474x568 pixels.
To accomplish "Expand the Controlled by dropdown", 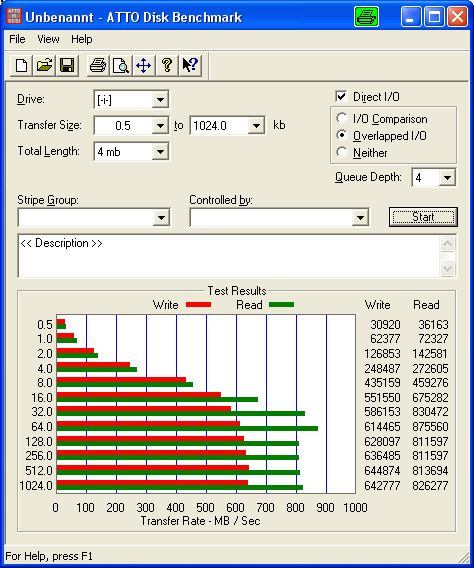I will pos(360,218).
